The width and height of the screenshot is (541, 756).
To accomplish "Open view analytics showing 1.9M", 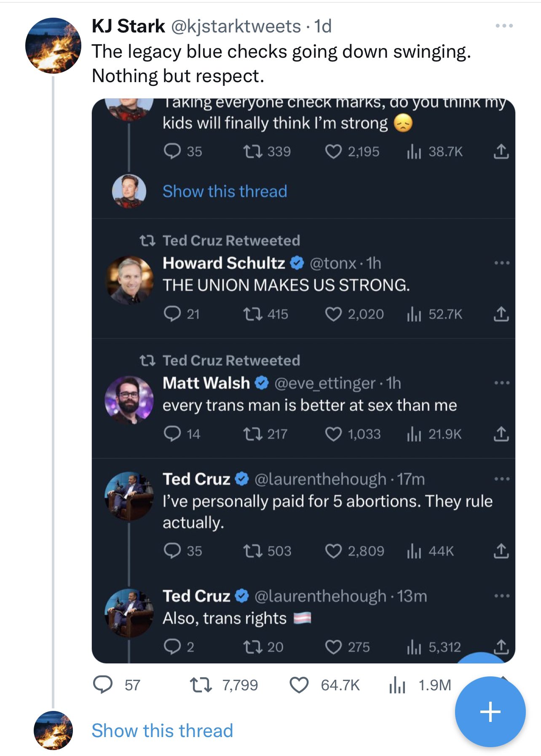I will [x=397, y=684].
